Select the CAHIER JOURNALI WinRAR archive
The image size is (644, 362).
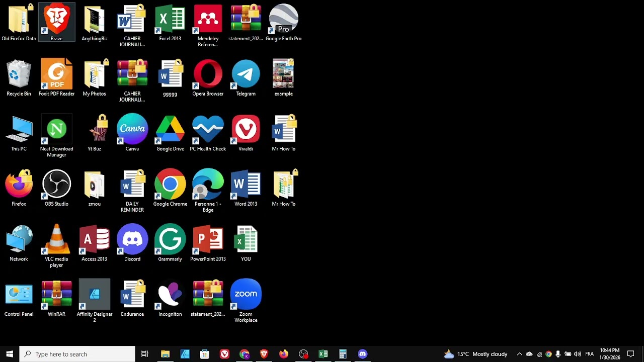point(132,81)
